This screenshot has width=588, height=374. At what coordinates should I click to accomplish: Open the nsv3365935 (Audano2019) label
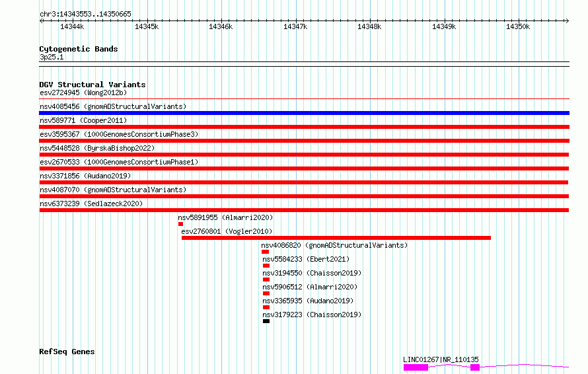(308, 301)
